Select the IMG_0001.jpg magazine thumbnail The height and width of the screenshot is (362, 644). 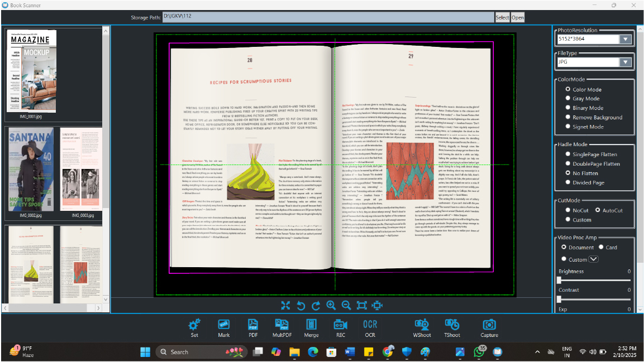click(32, 71)
